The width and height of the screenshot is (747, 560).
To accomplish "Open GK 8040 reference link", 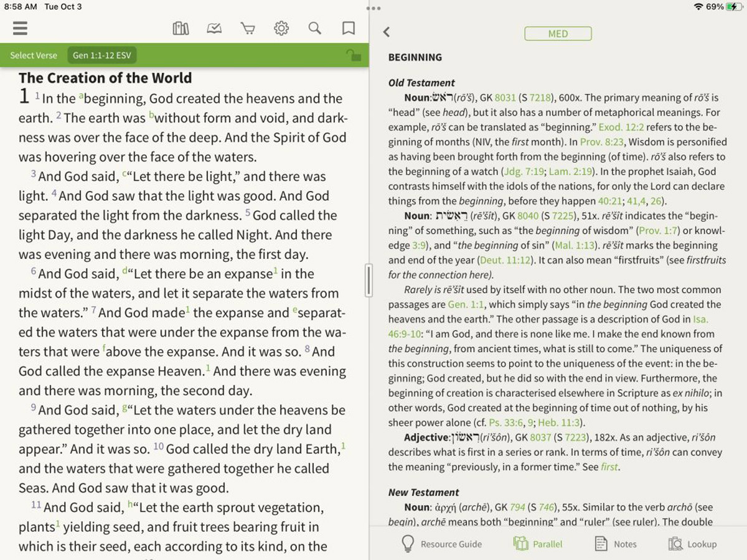I will pyautogui.click(x=528, y=216).
